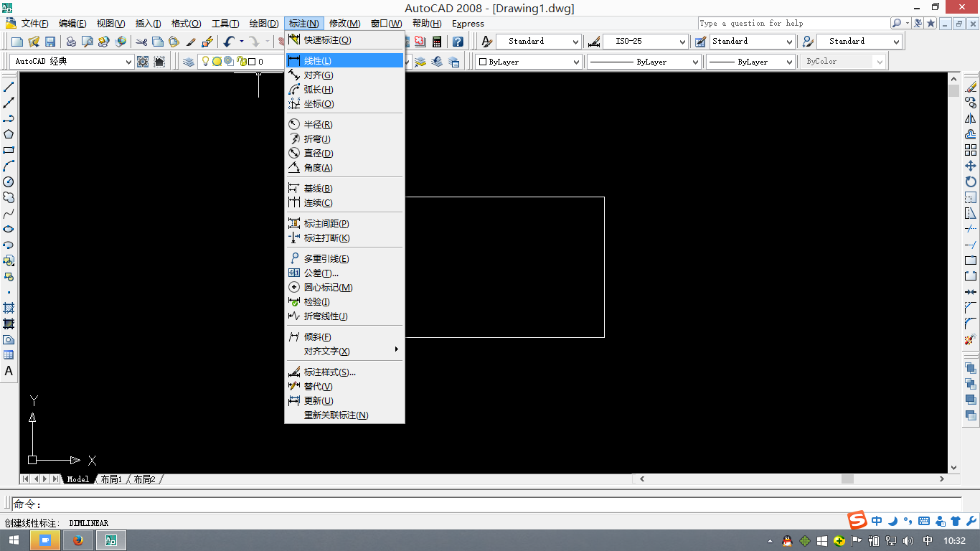Click the 命令 command line input
The image size is (980, 551).
(486, 504)
